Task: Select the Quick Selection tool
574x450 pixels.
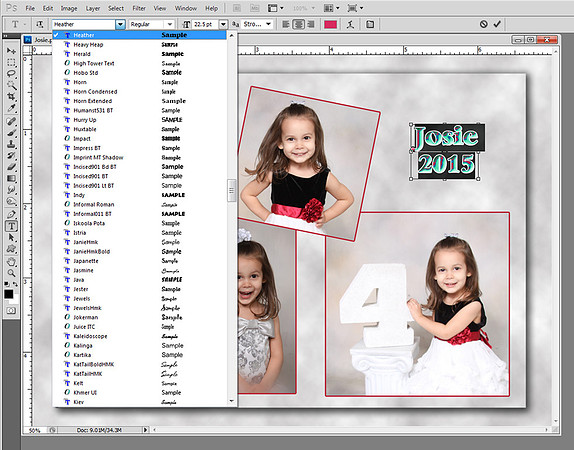Action: (x=11, y=85)
